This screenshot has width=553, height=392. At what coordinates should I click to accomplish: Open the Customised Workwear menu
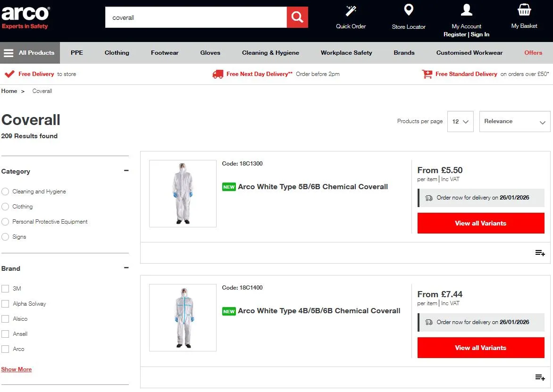[x=469, y=53]
